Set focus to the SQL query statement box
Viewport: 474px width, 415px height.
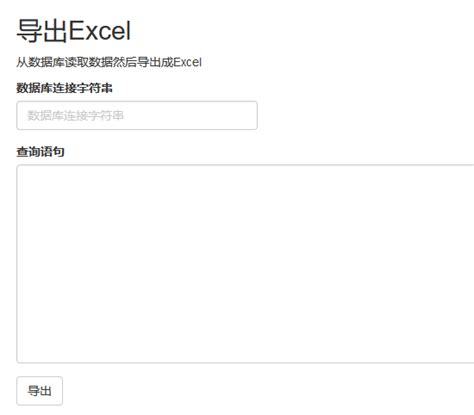[x=245, y=264]
